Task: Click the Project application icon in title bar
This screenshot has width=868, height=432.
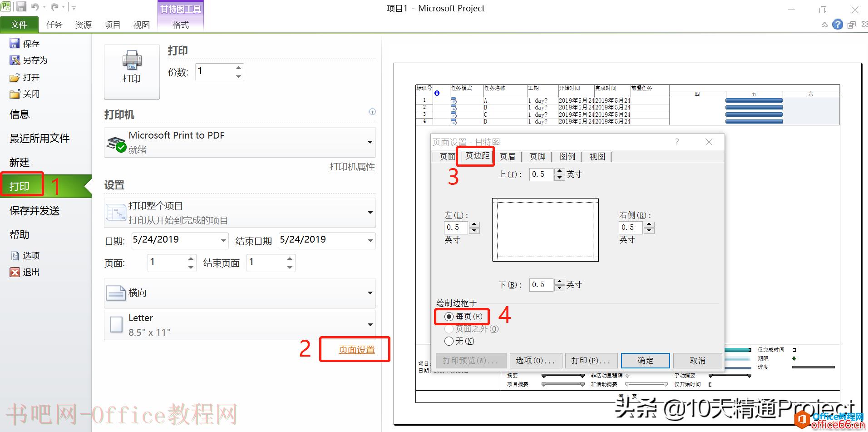Action: click(6, 6)
